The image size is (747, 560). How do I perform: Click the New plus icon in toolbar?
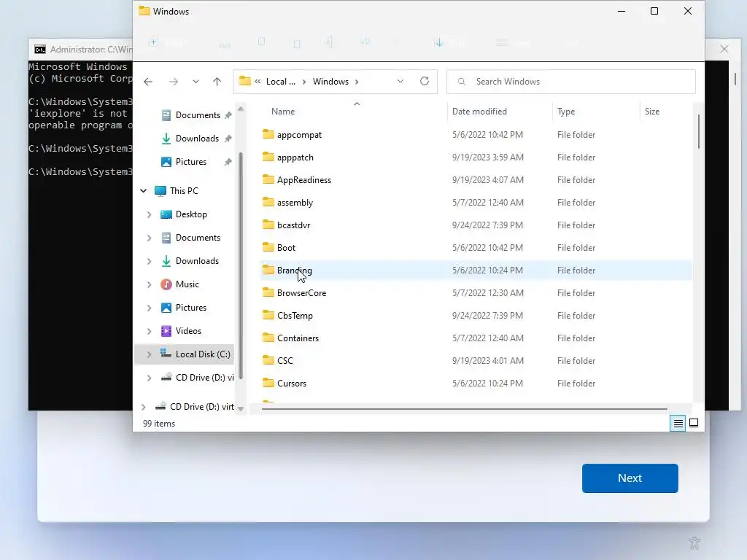pyautogui.click(x=153, y=42)
